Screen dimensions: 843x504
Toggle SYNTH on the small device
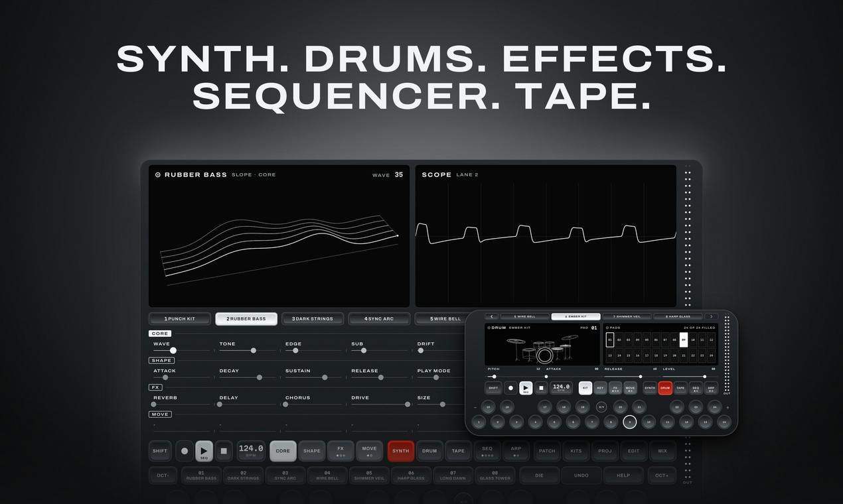click(x=650, y=388)
